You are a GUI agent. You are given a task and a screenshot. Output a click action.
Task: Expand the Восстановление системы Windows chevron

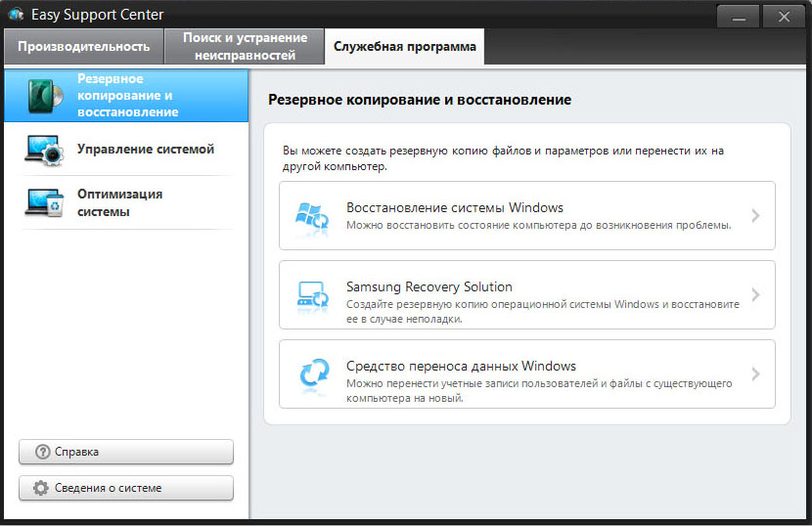point(755,215)
